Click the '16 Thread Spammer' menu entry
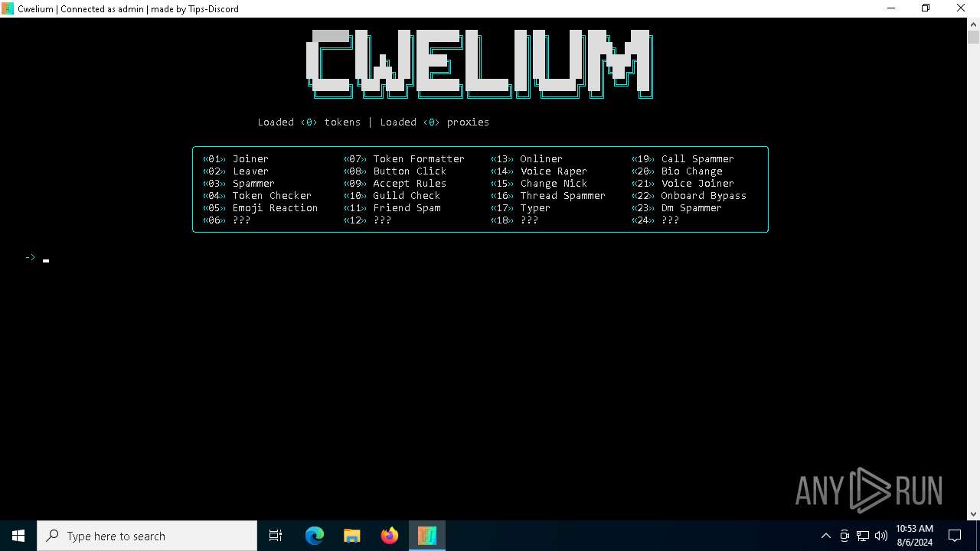The image size is (980, 551). 548,196
